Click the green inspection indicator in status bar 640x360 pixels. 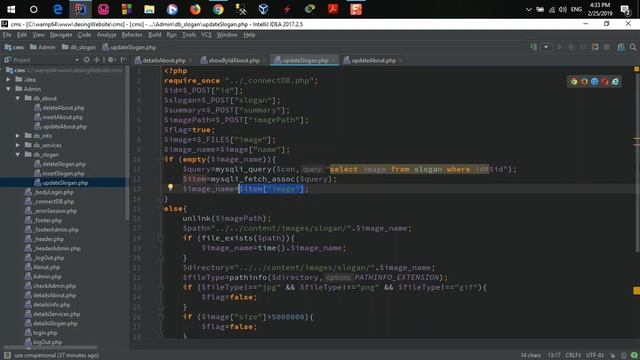[x=634, y=356]
